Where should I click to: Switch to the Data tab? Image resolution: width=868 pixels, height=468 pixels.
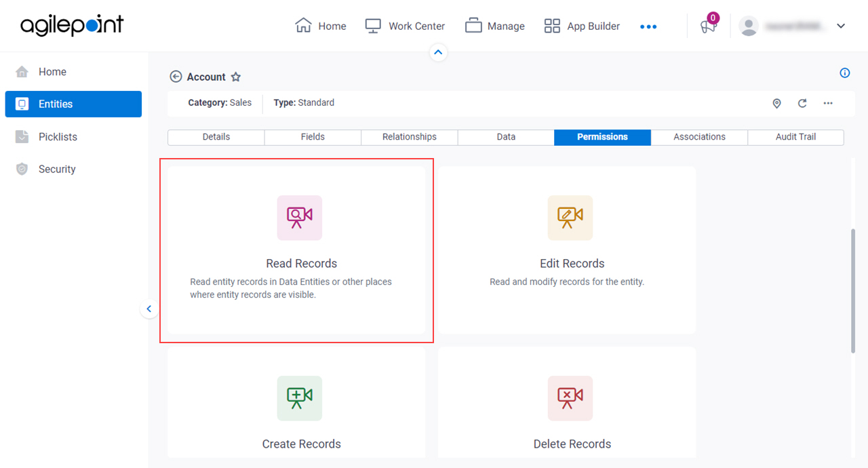pyautogui.click(x=506, y=137)
